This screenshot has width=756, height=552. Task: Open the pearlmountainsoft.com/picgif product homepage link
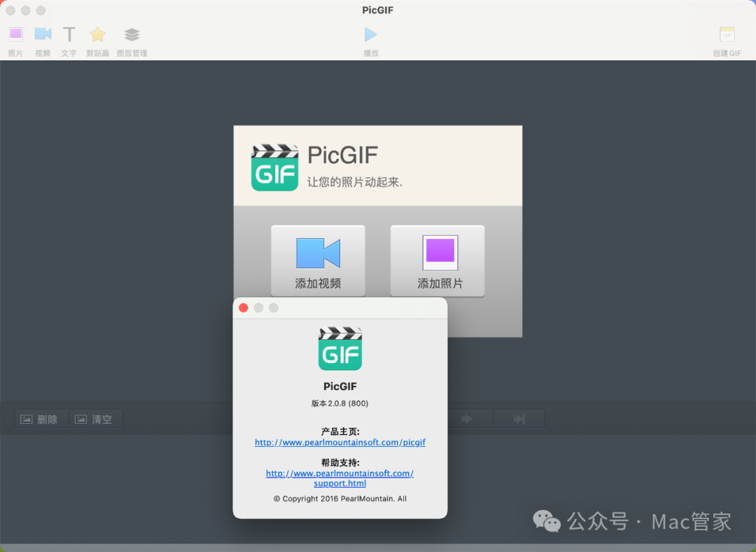340,443
